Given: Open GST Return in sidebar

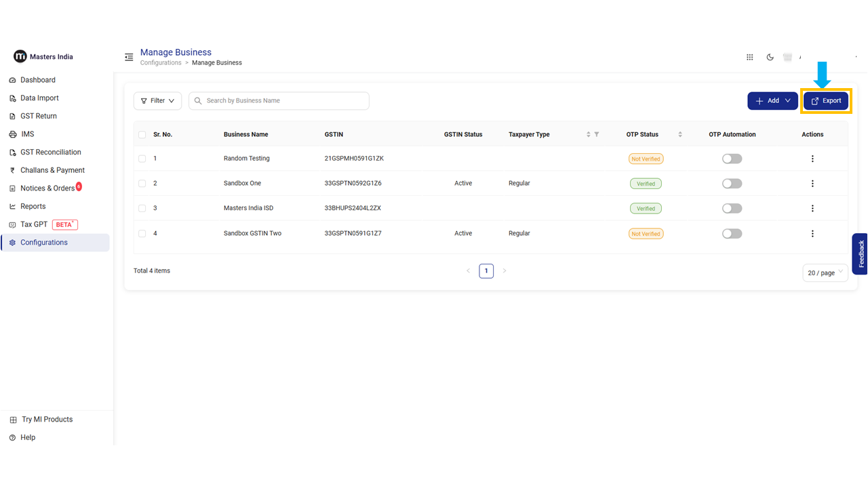Looking at the screenshot, I should 39,116.
